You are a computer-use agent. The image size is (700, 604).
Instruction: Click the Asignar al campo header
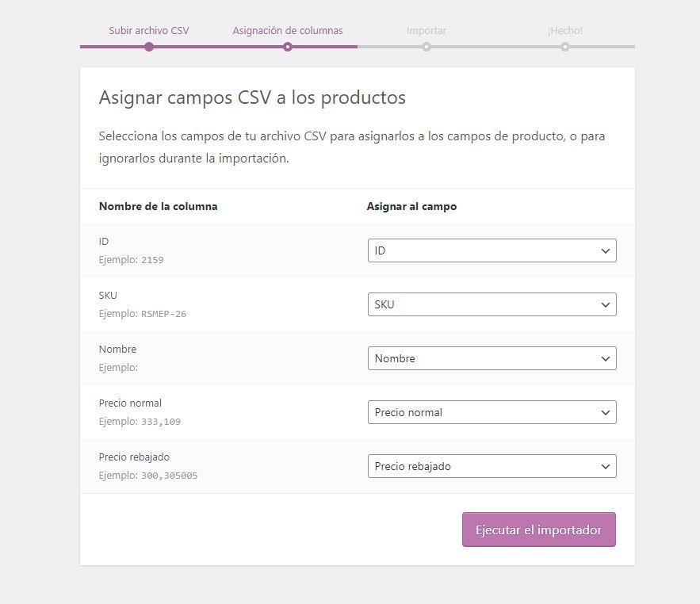(411, 206)
